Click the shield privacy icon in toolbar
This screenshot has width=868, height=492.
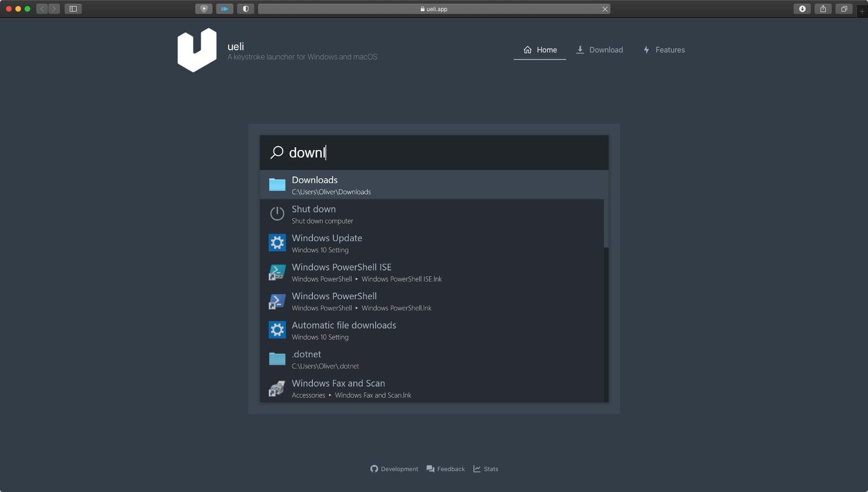click(245, 9)
